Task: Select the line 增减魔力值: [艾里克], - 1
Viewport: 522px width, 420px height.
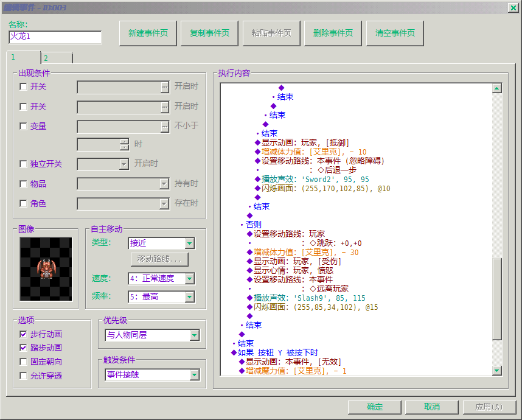Action: coord(293,371)
